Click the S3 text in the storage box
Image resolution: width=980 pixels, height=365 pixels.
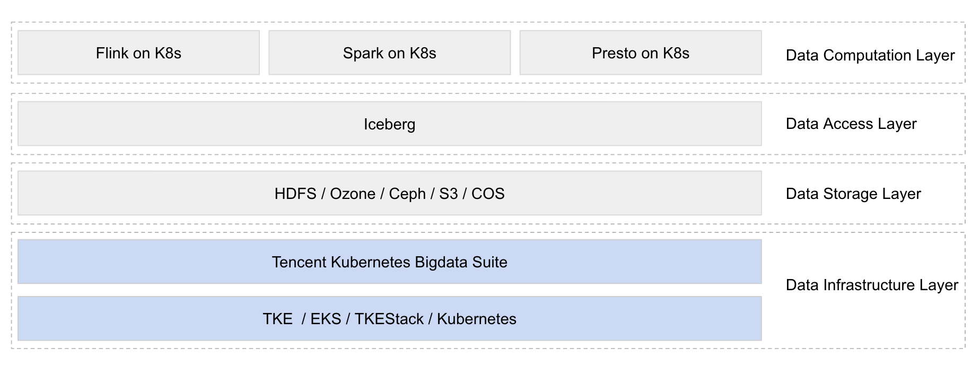click(448, 194)
